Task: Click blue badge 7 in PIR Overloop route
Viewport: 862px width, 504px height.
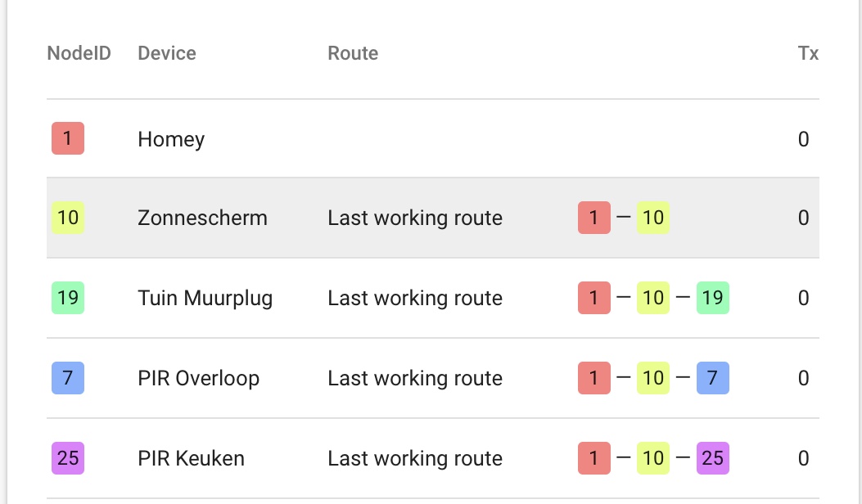Action: [x=712, y=378]
